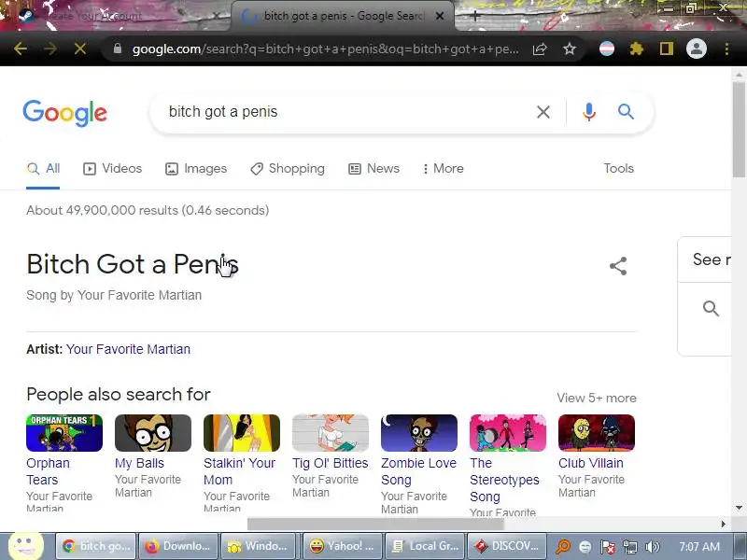Switch to the Create Your Account tab

point(121,16)
